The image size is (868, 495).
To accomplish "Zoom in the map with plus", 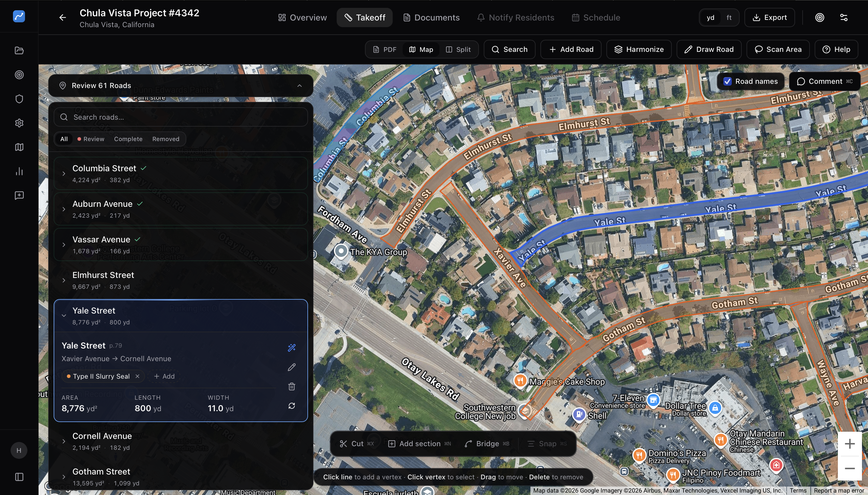I will [x=849, y=443].
